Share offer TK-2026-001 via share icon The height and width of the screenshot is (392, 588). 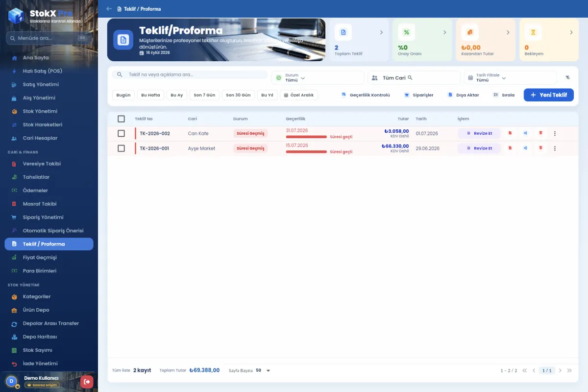[525, 148]
